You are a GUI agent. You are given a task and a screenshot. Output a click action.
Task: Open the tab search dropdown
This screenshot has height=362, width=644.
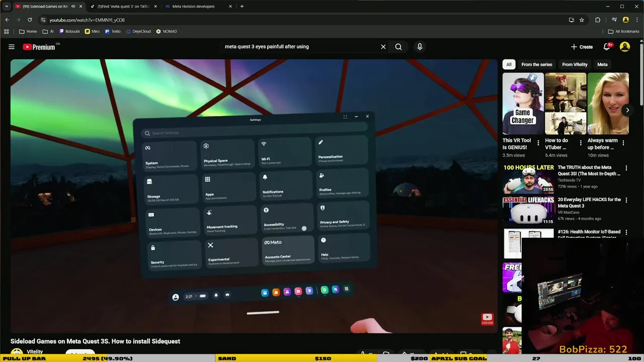pyautogui.click(x=6, y=7)
